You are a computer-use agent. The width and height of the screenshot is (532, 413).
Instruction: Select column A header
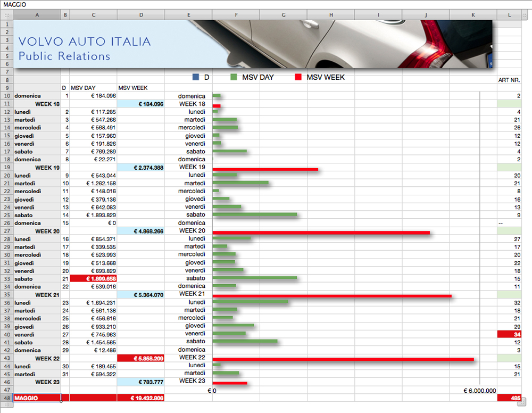37,14
